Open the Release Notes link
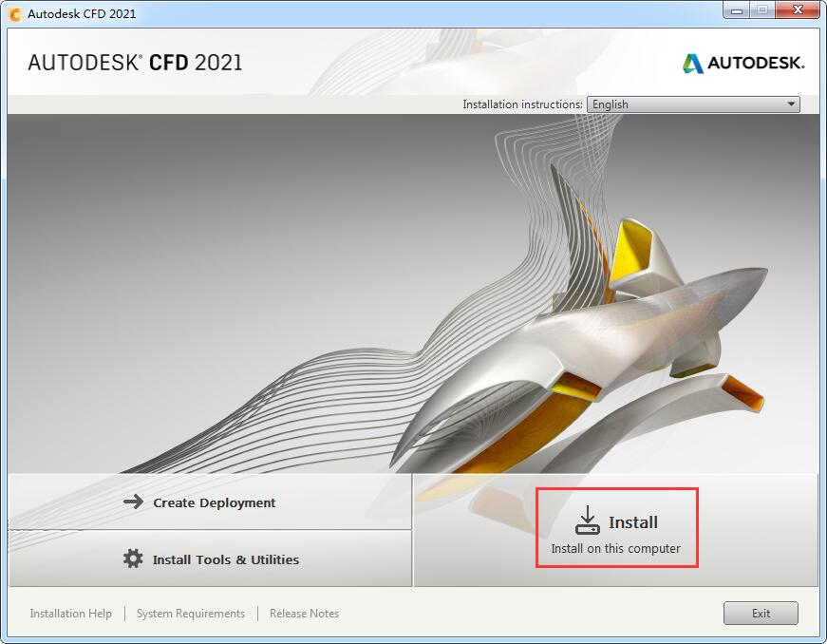Image resolution: width=827 pixels, height=644 pixels. (304, 614)
